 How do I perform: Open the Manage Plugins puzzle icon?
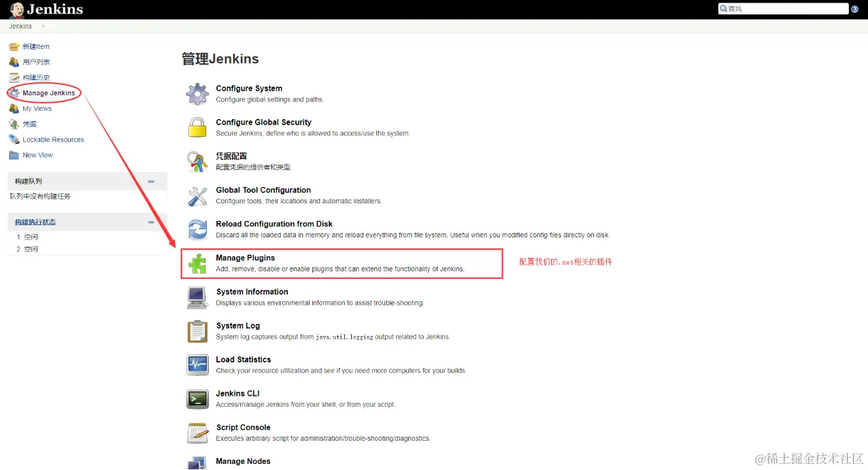coord(197,264)
